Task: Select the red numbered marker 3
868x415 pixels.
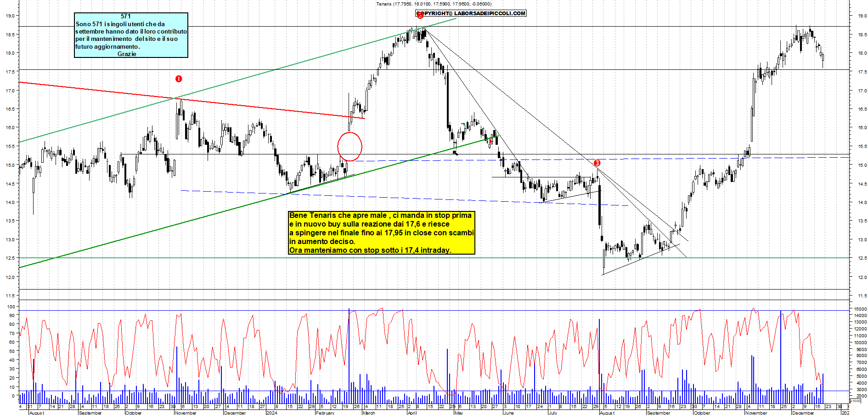Action: [x=597, y=163]
